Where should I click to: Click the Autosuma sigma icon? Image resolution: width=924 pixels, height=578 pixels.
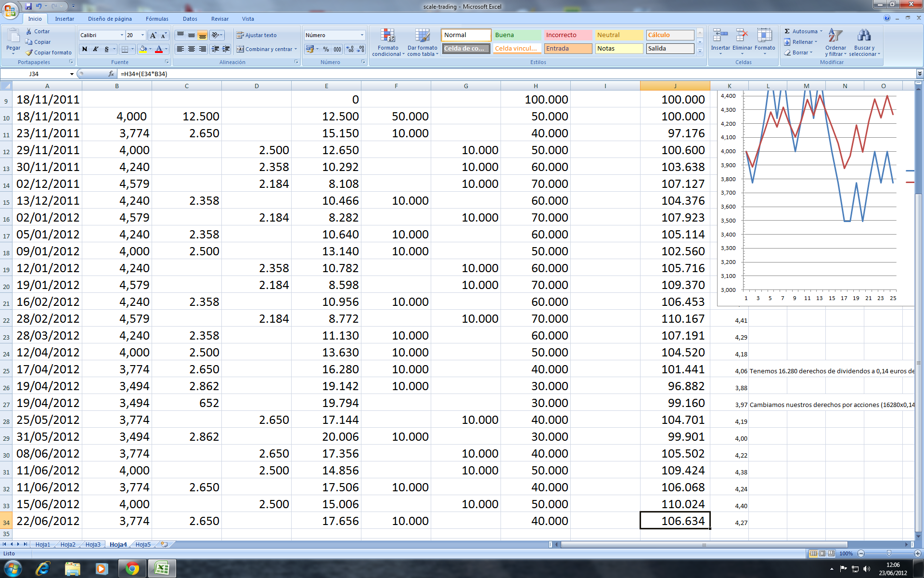(787, 31)
